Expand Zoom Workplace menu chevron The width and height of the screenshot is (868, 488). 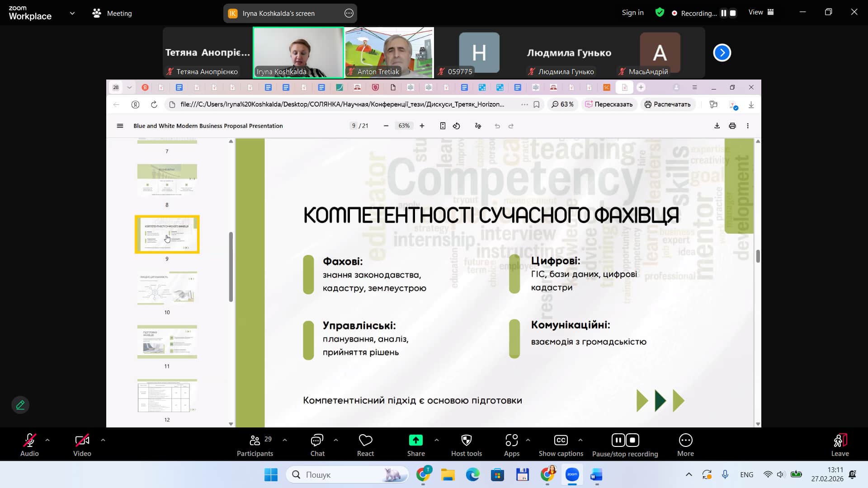pyautogui.click(x=72, y=13)
